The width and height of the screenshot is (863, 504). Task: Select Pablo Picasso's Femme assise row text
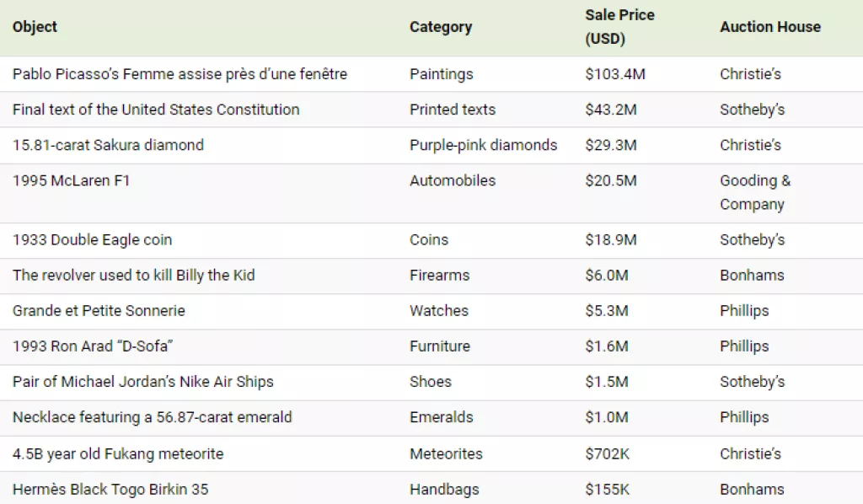(x=180, y=74)
